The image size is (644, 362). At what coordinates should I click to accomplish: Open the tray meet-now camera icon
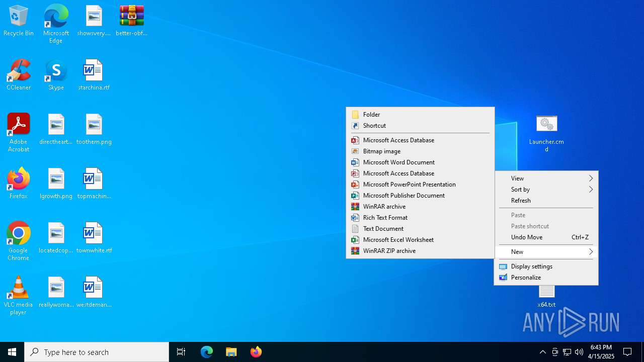tap(555, 352)
